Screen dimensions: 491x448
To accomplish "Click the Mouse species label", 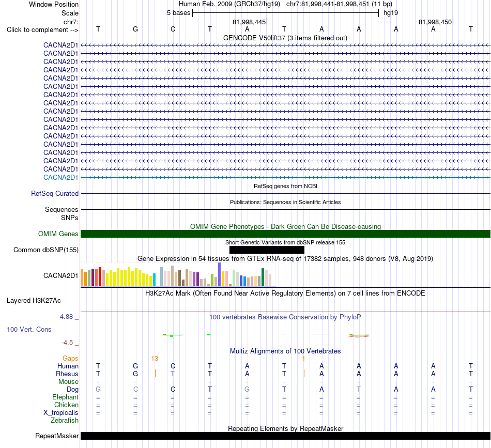I will tap(68, 382).
